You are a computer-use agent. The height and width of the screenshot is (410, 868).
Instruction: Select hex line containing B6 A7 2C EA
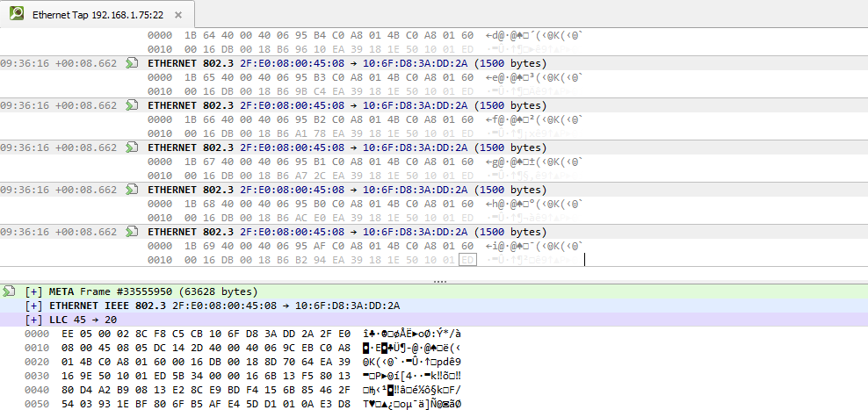click(x=365, y=176)
